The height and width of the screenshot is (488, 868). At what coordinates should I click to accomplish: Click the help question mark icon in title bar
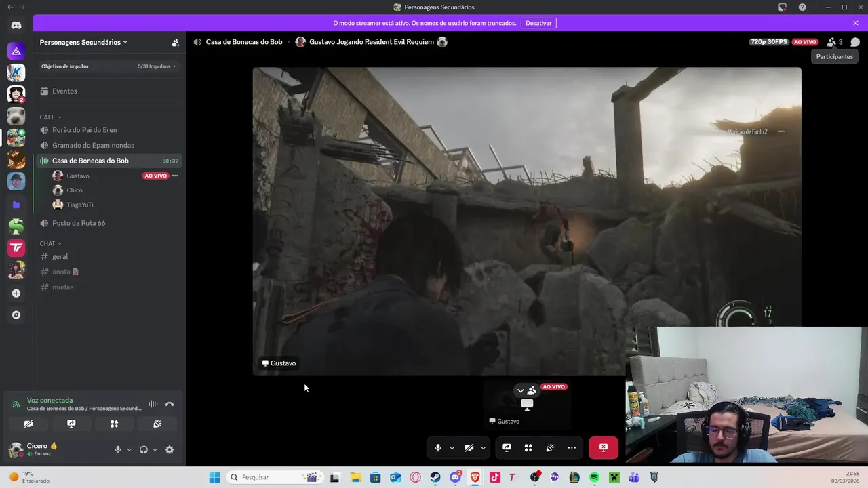(x=802, y=7)
